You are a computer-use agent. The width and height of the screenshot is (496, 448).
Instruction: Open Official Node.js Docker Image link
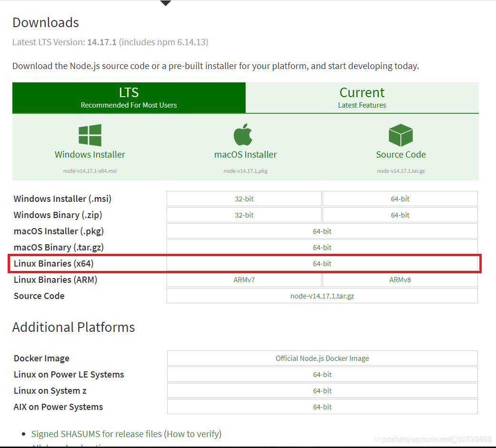point(322,358)
